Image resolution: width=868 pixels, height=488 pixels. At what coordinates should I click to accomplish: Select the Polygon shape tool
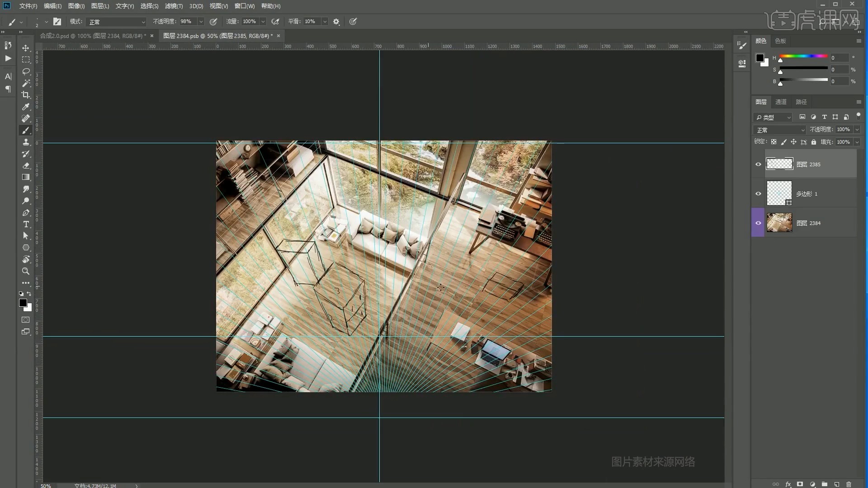[x=26, y=248]
